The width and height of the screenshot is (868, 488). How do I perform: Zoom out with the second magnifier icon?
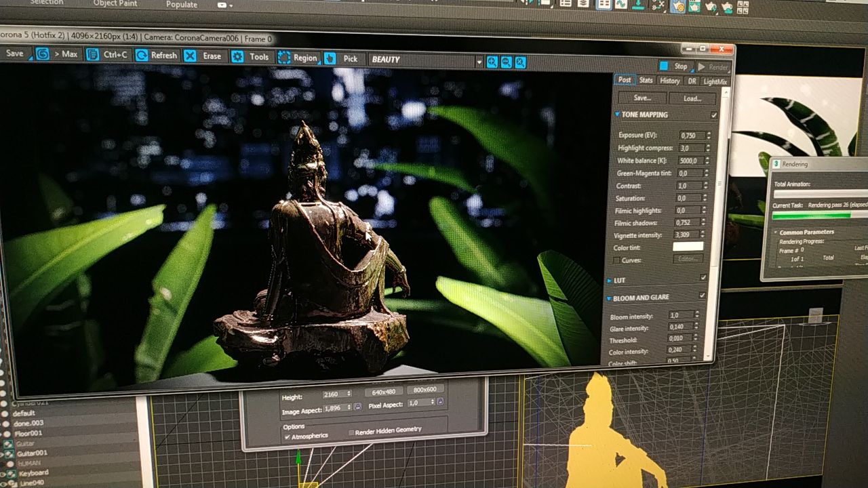coord(506,62)
